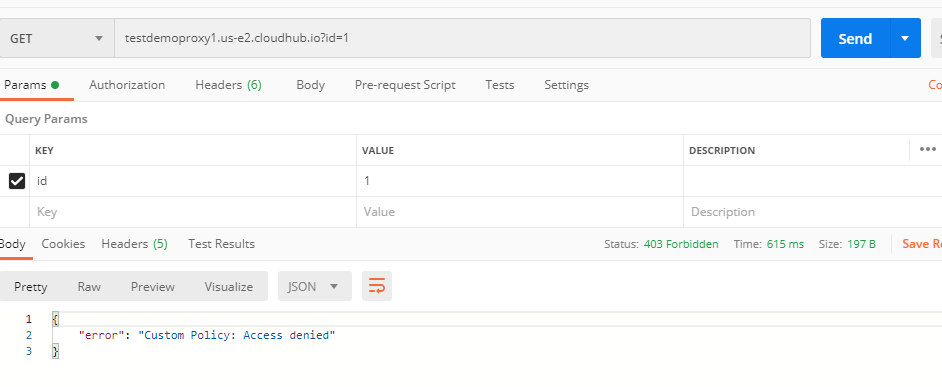Screen dimensions: 942x387
Task: Switch to the request Params tab
Action: pyautogui.click(x=31, y=85)
